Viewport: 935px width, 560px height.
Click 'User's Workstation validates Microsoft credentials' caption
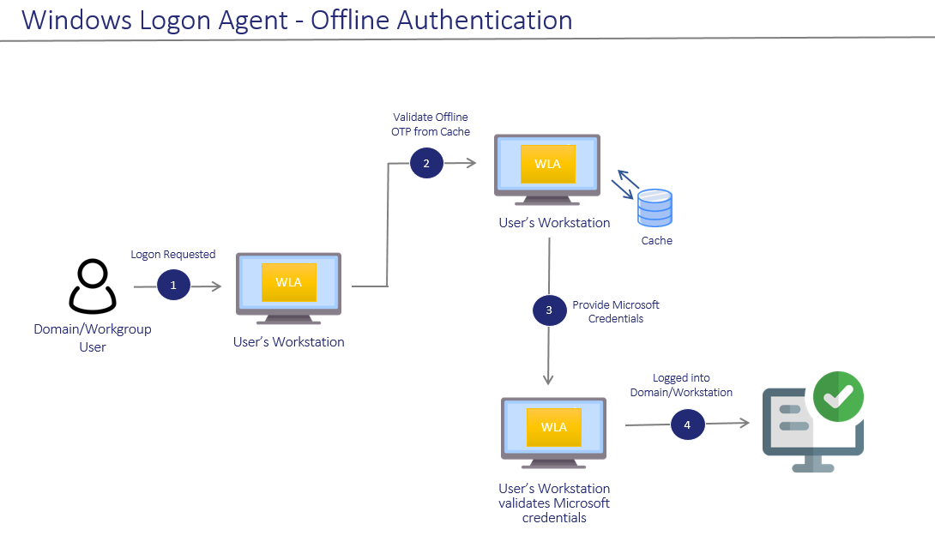pos(554,503)
